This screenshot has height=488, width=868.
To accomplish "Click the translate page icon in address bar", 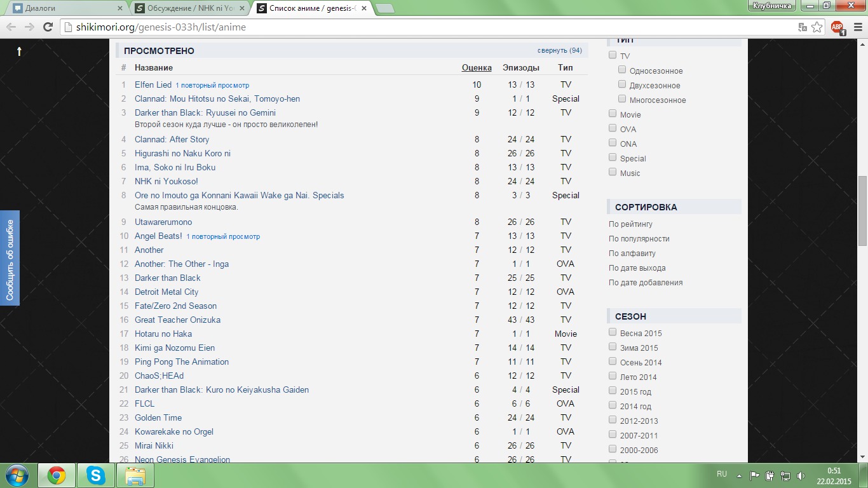I will pyautogui.click(x=803, y=27).
